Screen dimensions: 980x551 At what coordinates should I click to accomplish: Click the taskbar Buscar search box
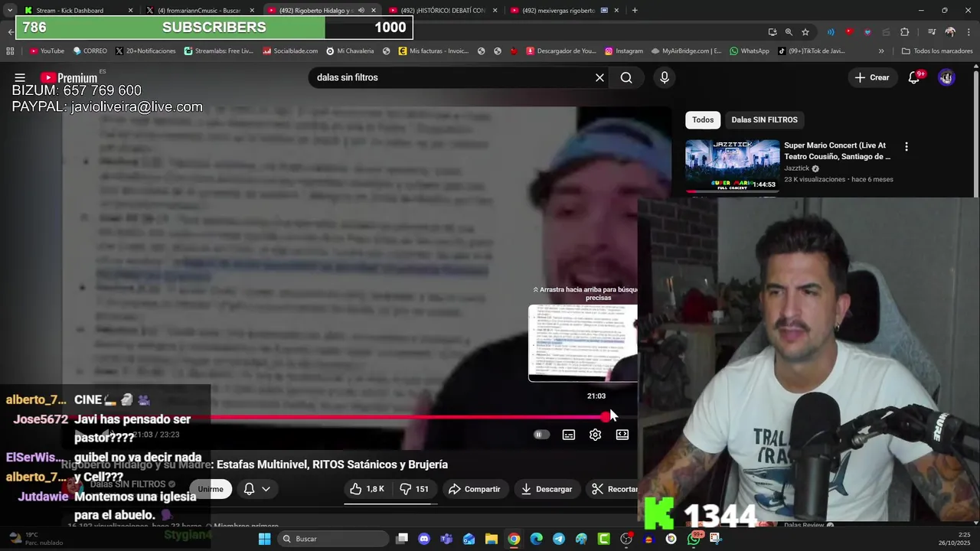point(333,539)
